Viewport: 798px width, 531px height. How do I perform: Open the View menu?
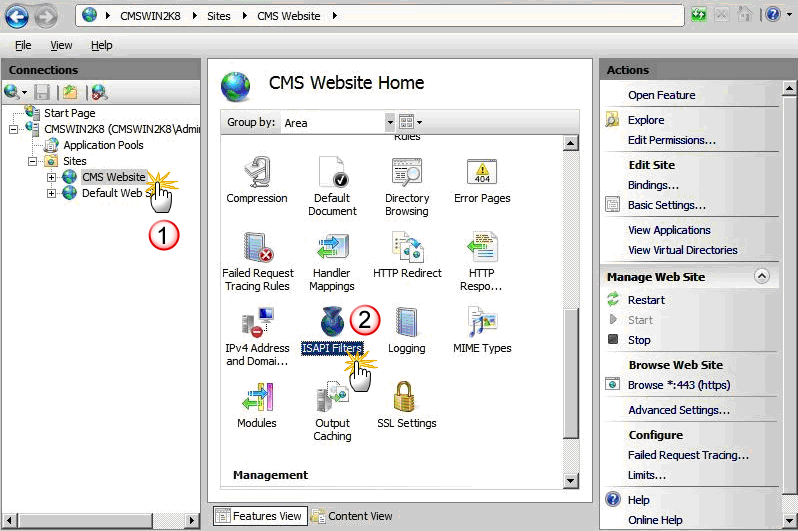click(x=61, y=45)
